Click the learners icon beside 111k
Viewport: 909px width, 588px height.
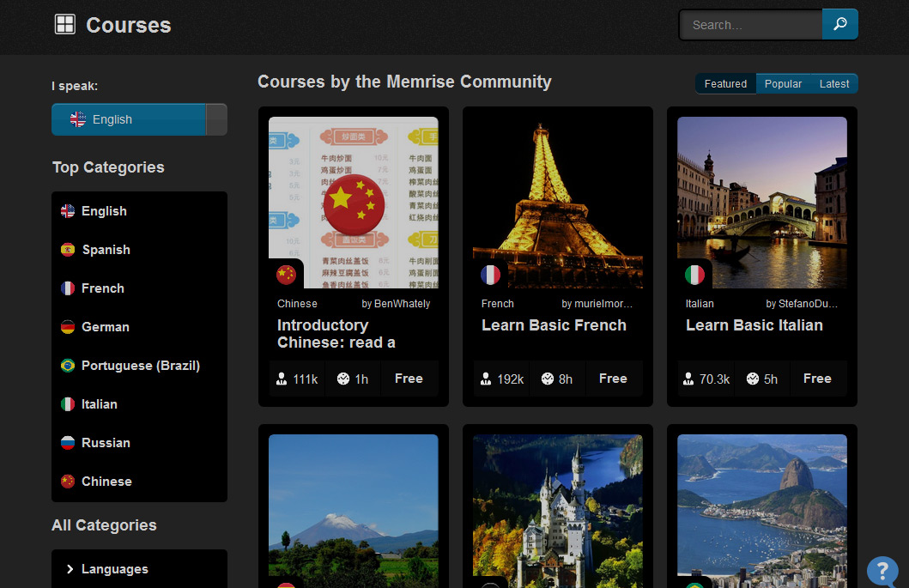tap(282, 379)
